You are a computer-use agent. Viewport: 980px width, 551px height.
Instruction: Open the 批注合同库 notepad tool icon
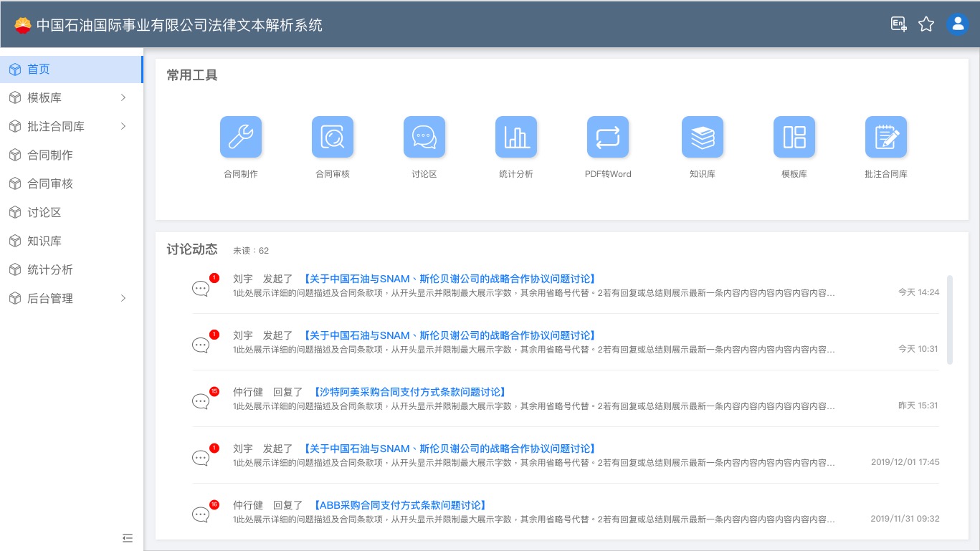[886, 137]
